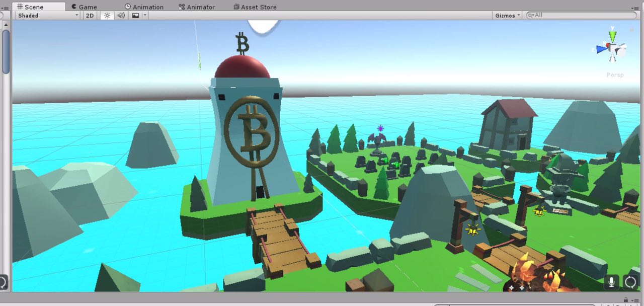Click the blue Z axis cone
The width and height of the screenshot is (644, 306).
pyautogui.click(x=601, y=49)
